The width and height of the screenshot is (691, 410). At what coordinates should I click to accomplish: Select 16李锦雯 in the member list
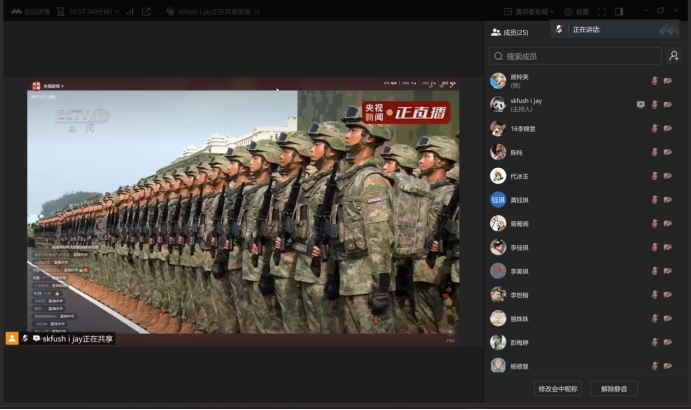(525, 128)
